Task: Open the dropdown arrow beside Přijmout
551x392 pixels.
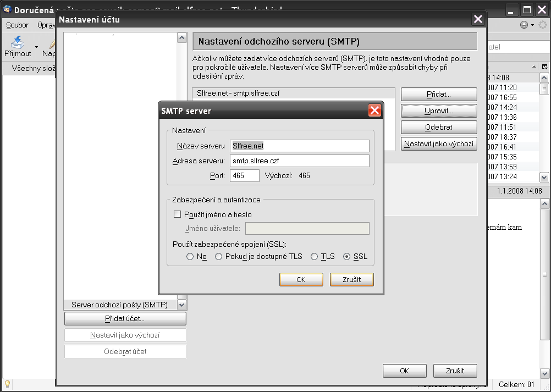Action: (37, 47)
